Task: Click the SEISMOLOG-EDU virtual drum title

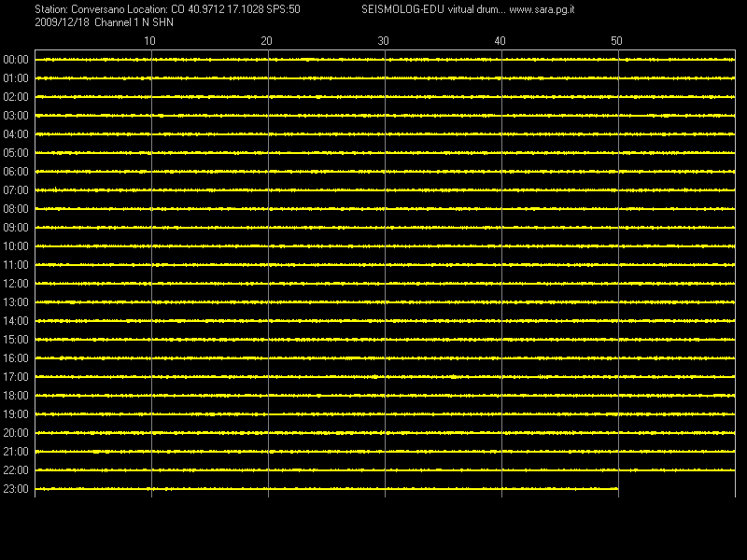Action: pyautogui.click(x=433, y=9)
